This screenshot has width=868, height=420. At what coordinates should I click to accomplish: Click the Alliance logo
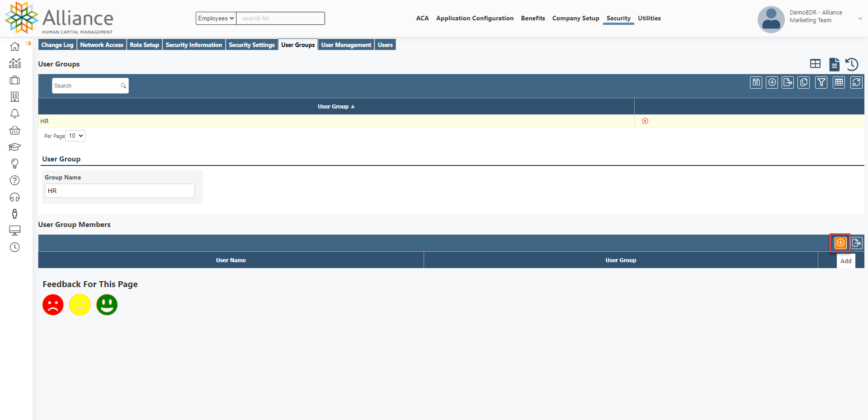point(59,18)
